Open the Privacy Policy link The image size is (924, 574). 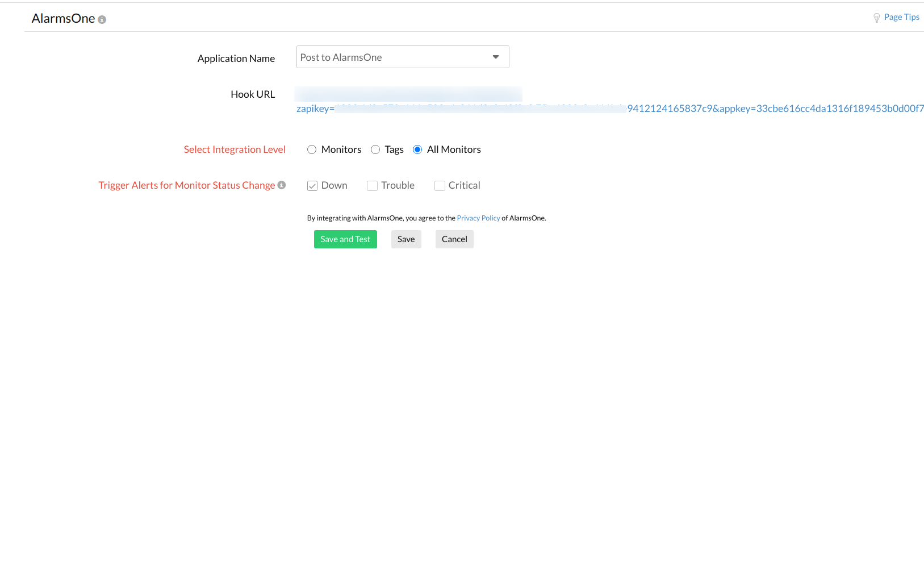coord(478,218)
